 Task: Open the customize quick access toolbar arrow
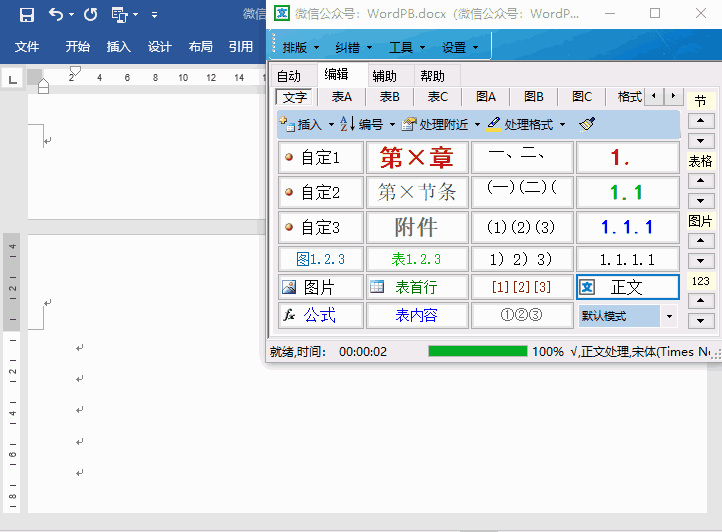(x=154, y=15)
